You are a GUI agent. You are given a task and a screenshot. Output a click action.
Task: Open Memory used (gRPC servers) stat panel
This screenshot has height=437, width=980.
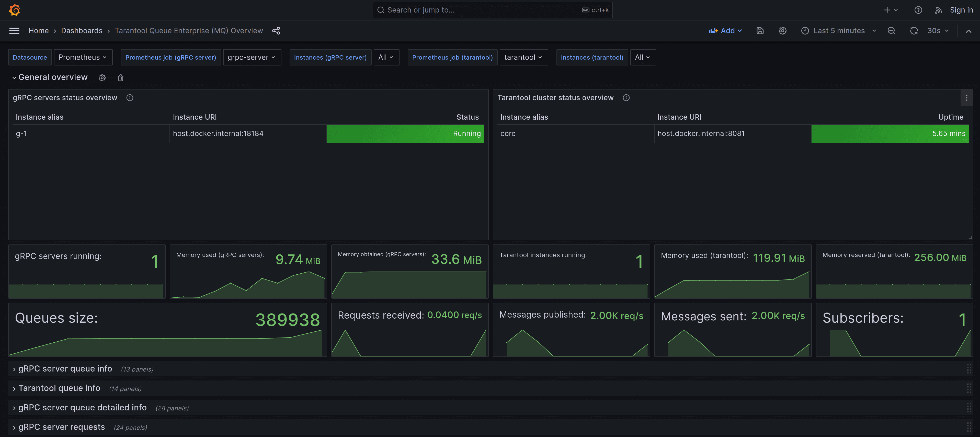(x=248, y=271)
